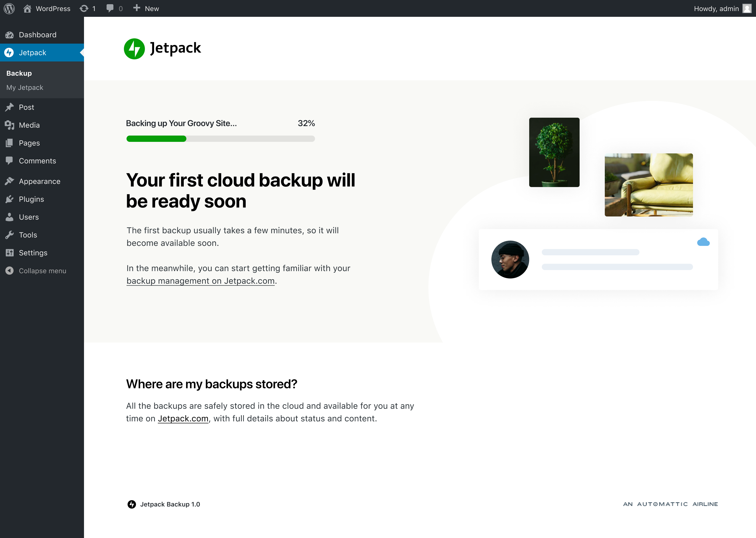Image resolution: width=756 pixels, height=538 pixels.
Task: Expand the Post menu item
Action: (x=27, y=107)
